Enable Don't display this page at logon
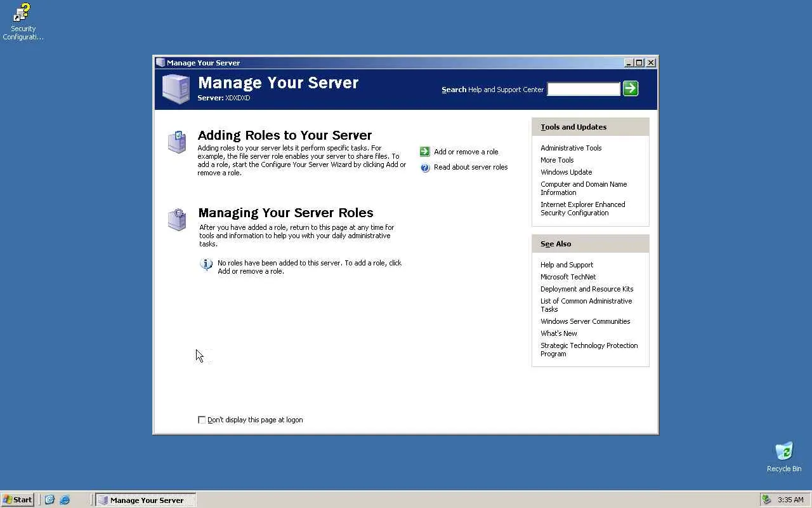Image resolution: width=812 pixels, height=508 pixels. click(x=202, y=420)
